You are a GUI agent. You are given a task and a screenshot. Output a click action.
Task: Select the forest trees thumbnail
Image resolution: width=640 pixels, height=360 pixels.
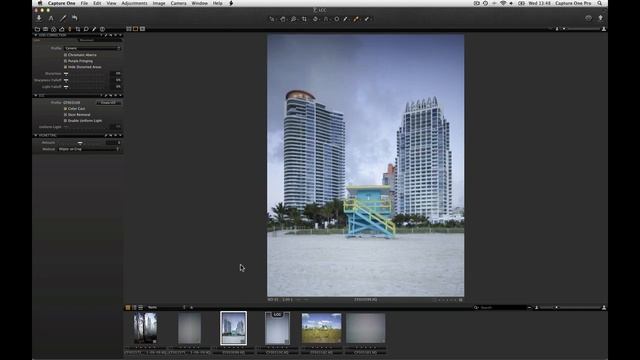[145, 328]
